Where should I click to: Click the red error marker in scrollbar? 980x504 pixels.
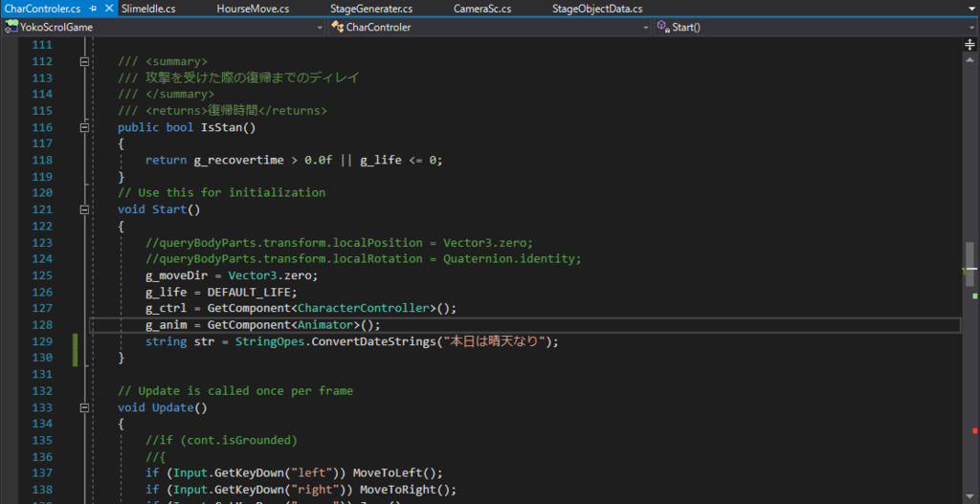975,431
